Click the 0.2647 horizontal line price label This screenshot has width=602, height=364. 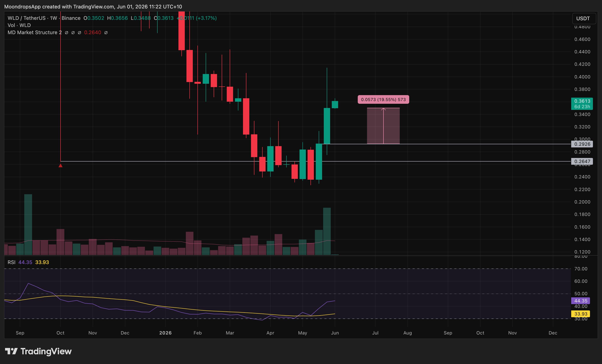pyautogui.click(x=582, y=162)
